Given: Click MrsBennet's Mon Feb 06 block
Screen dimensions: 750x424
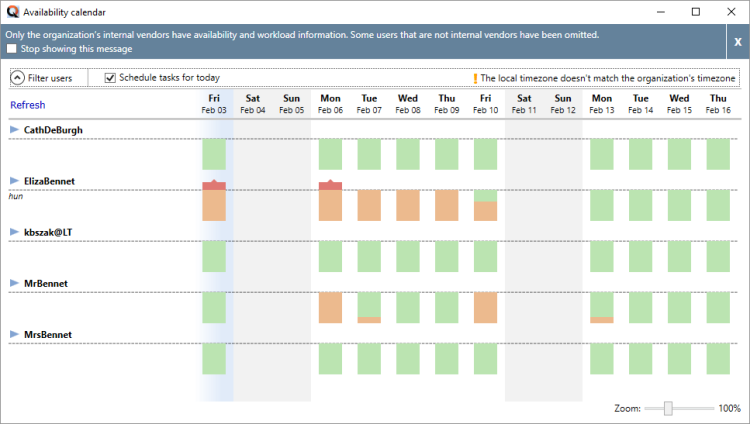Looking at the screenshot, I should (331, 359).
